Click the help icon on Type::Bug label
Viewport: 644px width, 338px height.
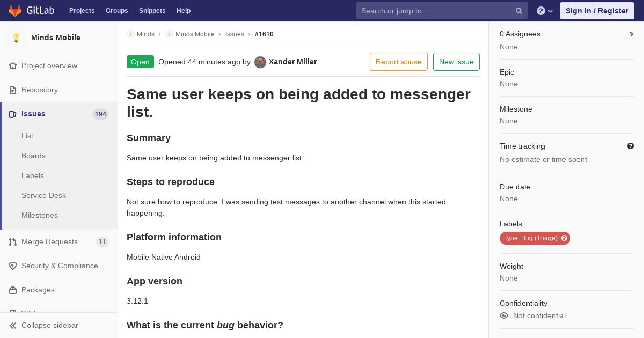coord(564,238)
